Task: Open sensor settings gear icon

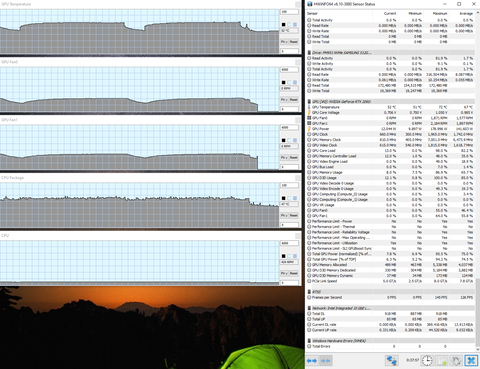Action: pos(456,360)
